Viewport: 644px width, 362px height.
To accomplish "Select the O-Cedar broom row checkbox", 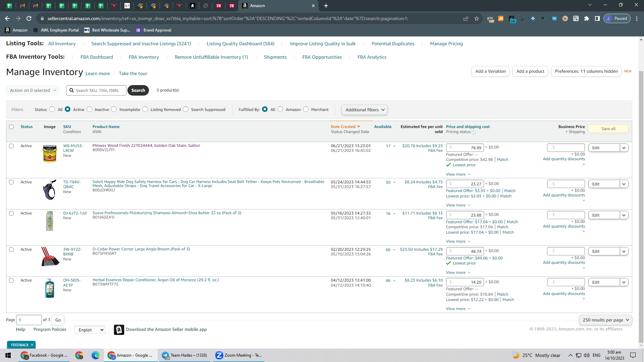I will click(11, 250).
